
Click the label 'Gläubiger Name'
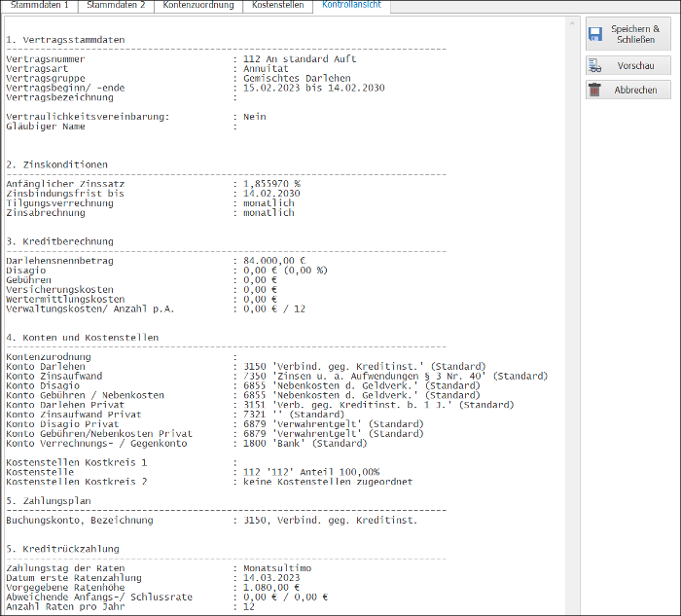click(46, 127)
